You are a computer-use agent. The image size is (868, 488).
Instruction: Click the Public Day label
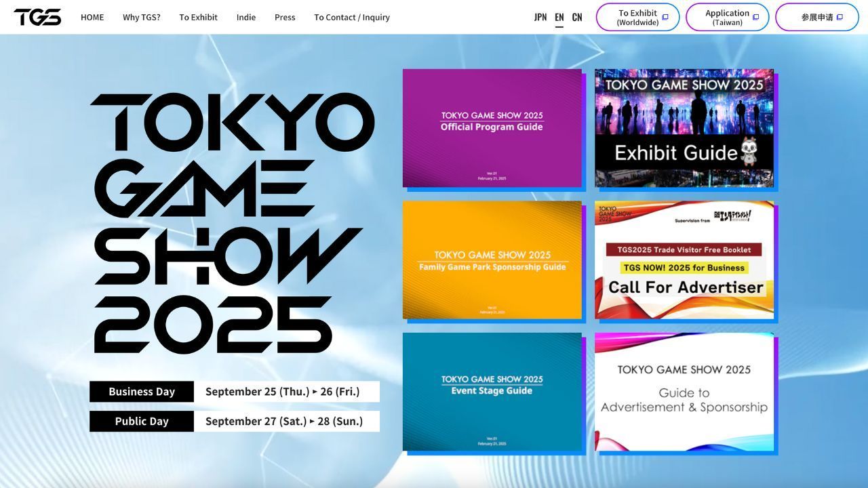(142, 421)
